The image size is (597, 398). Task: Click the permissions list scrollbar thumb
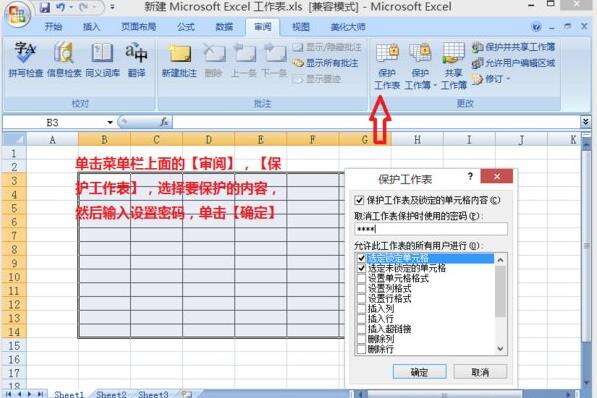coord(501,291)
